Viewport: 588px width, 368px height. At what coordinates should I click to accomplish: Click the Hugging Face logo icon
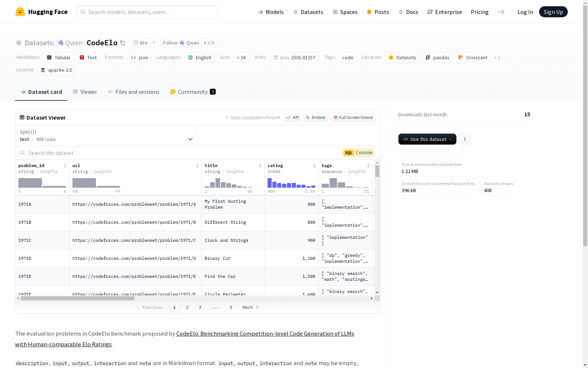pyautogui.click(x=20, y=12)
